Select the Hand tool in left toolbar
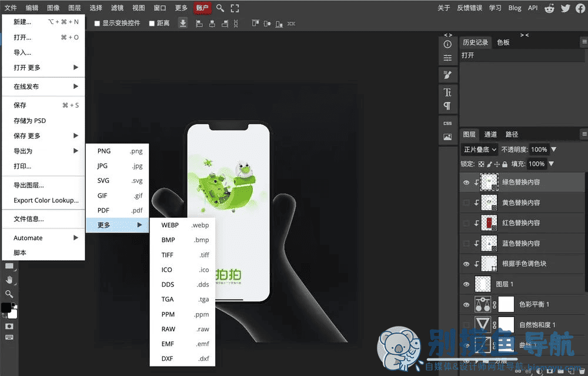This screenshot has width=588, height=376. (x=9, y=280)
